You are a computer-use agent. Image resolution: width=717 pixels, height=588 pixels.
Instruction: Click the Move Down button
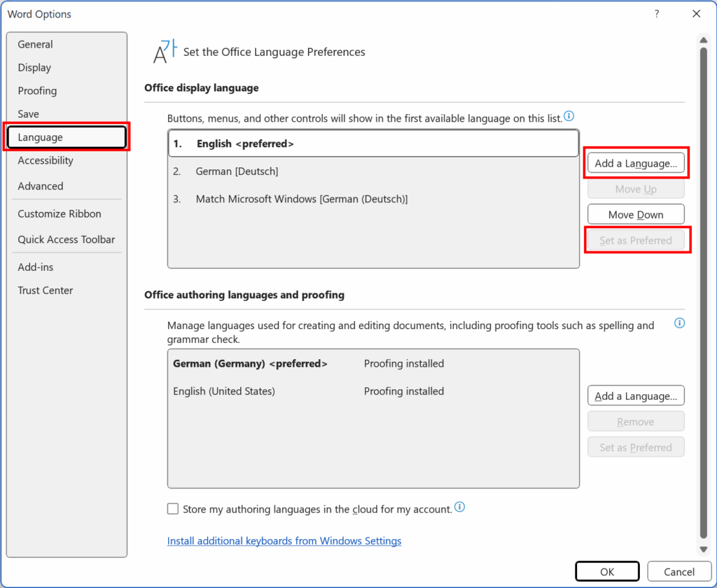click(635, 213)
